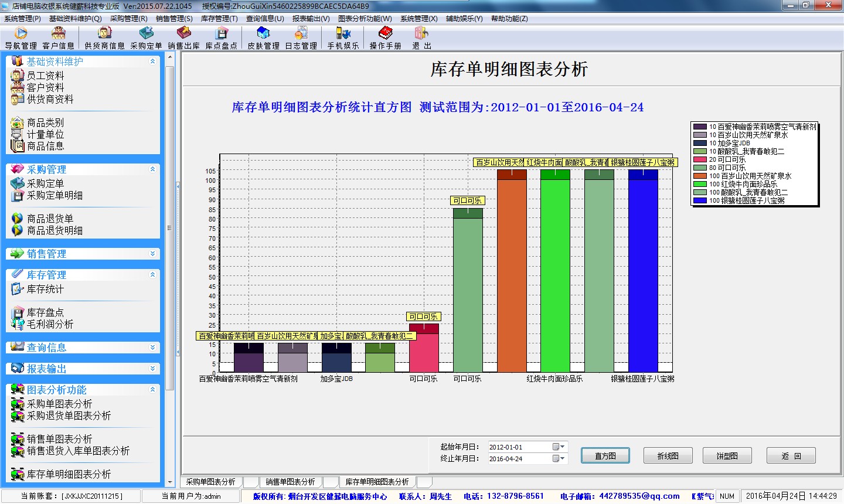Collapse the 基础资料维护 sidebar section
844x504 pixels.
pos(152,62)
